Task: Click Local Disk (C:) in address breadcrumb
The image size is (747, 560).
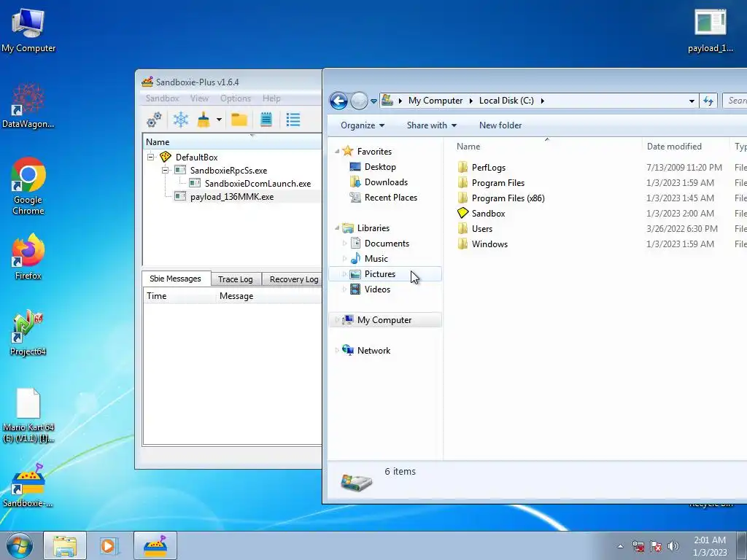Action: 506,101
